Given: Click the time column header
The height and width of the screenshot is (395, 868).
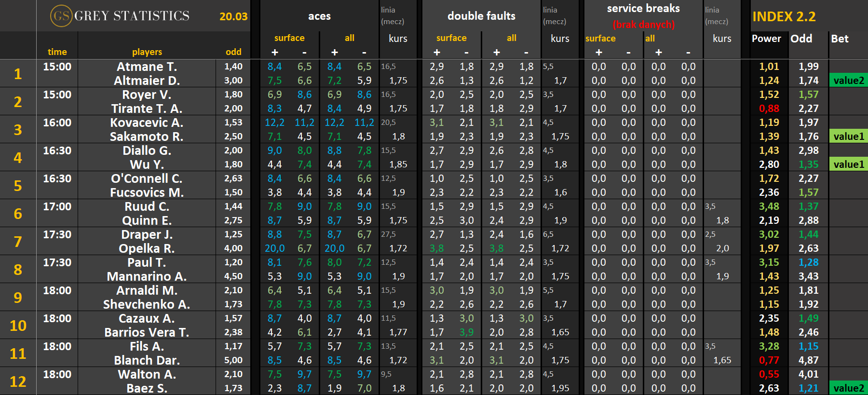Looking at the screenshot, I should (x=57, y=52).
